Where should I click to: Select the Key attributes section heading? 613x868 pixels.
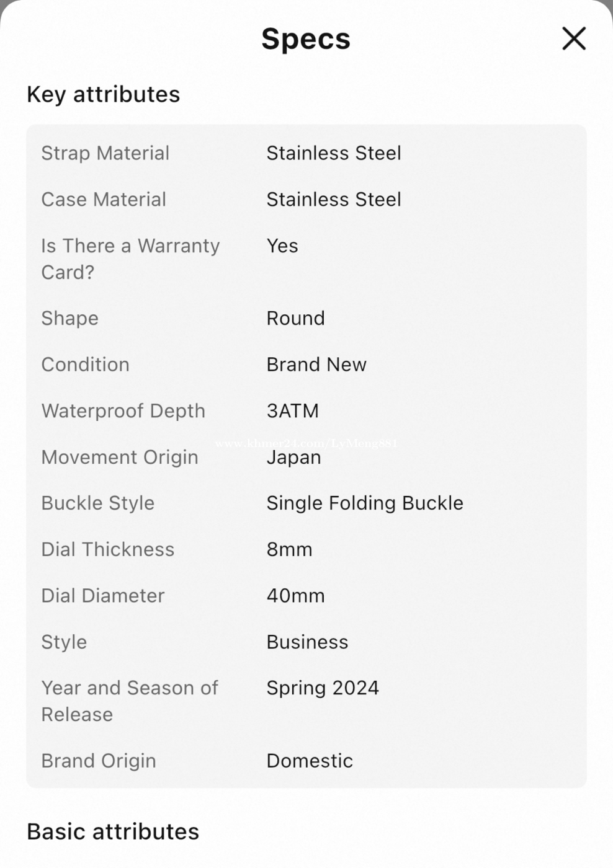104,94
